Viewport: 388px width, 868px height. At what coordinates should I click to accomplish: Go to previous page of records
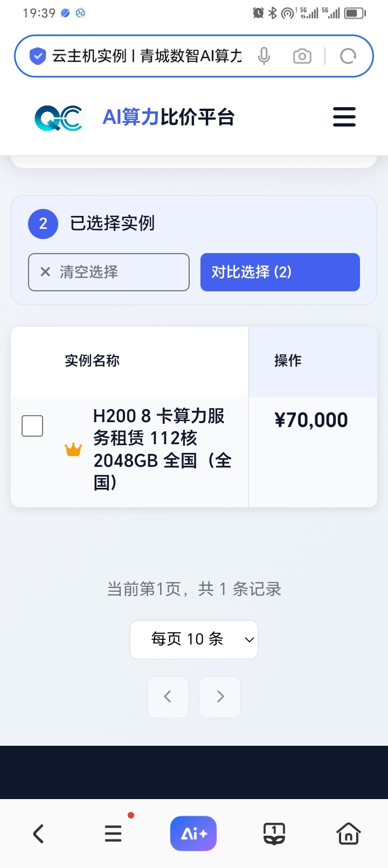click(x=168, y=697)
